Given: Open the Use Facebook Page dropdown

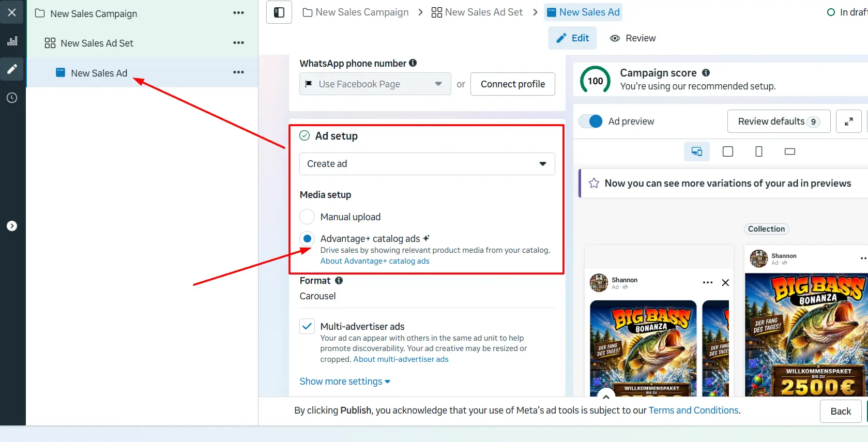Looking at the screenshot, I should click(x=375, y=84).
